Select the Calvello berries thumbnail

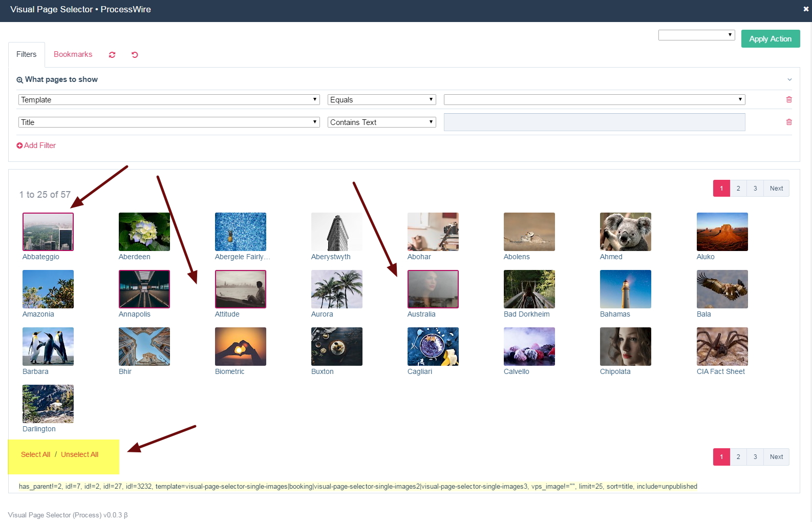coord(529,346)
